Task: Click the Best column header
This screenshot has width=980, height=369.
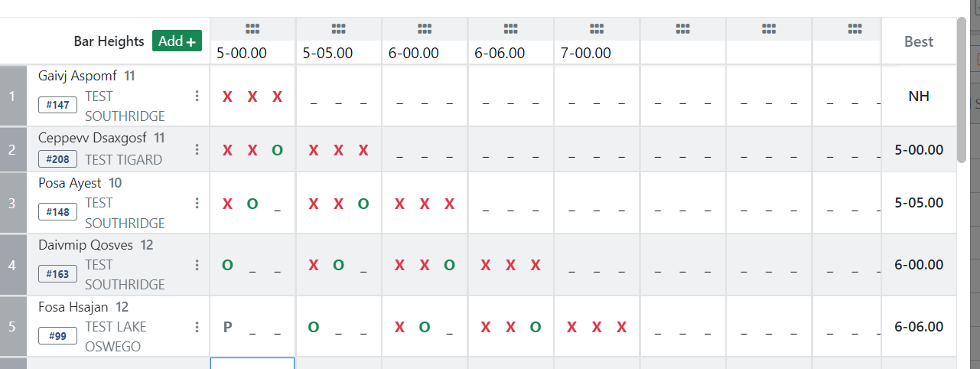Action: click(919, 41)
